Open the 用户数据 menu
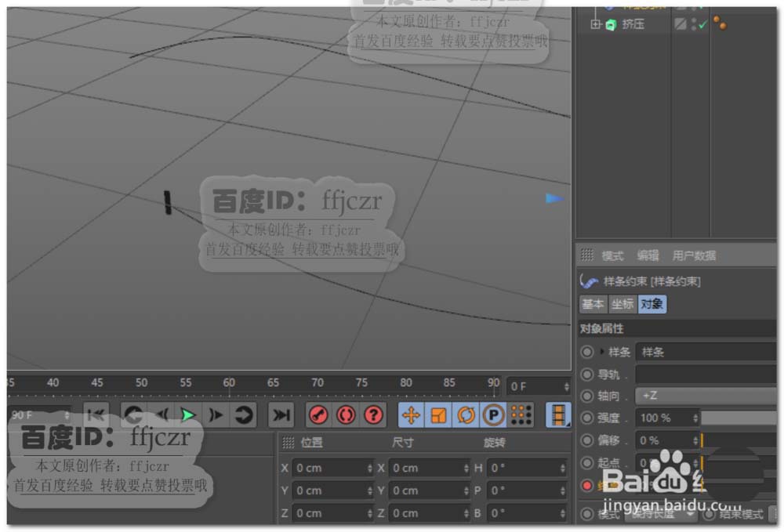The height and width of the screenshot is (532, 784). point(694,255)
